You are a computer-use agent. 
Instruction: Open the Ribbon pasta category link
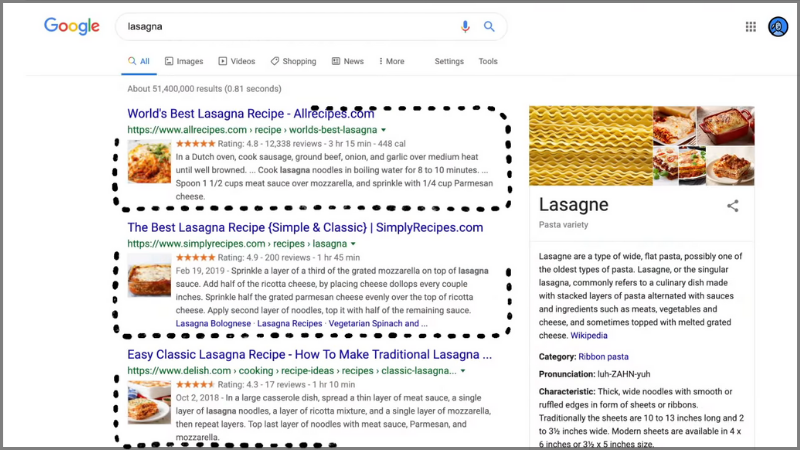(x=603, y=357)
